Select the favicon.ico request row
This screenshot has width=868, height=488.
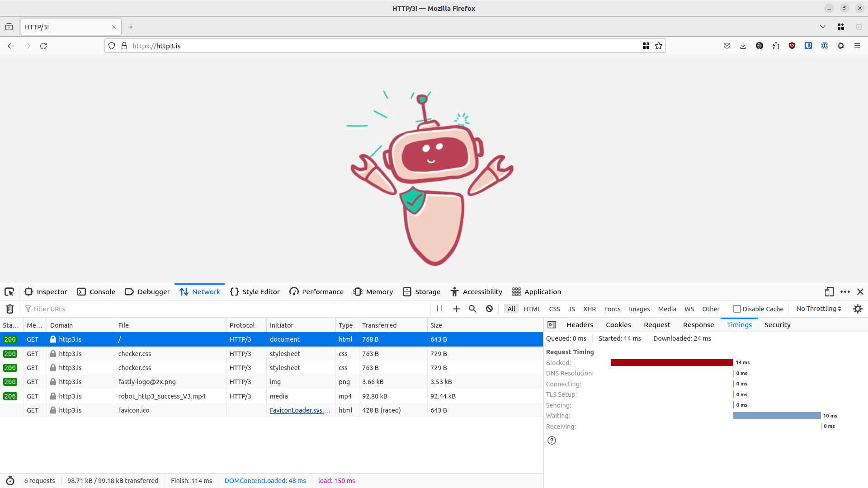[x=271, y=410]
